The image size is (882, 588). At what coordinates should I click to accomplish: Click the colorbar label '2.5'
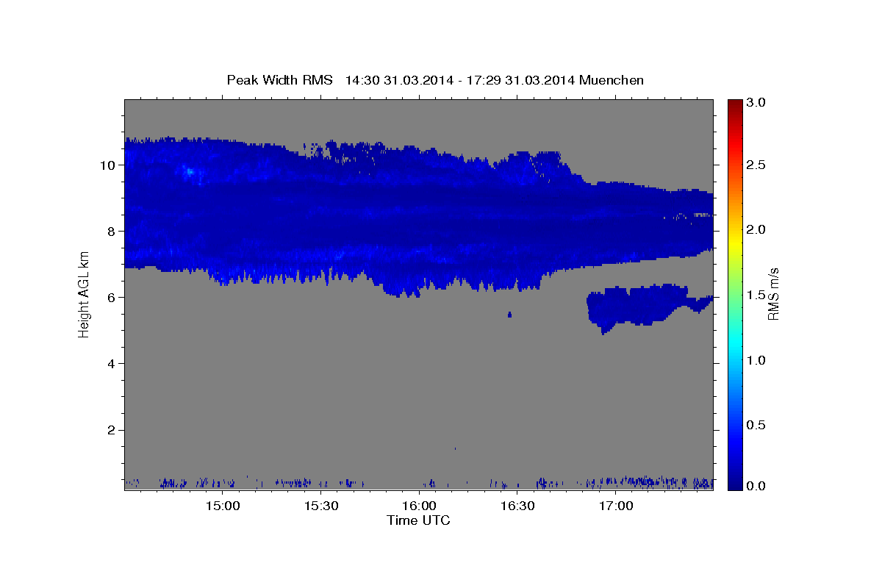click(756, 165)
